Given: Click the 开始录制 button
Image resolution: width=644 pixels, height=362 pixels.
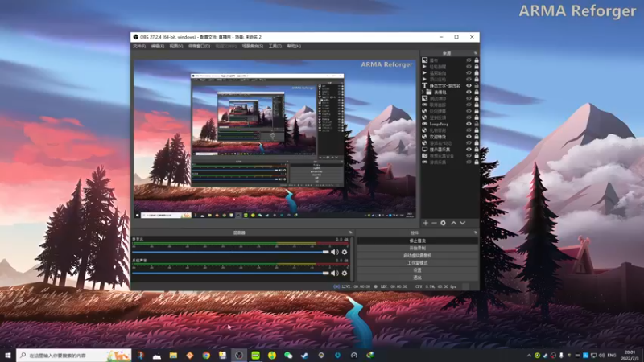Looking at the screenshot, I should [x=417, y=248].
